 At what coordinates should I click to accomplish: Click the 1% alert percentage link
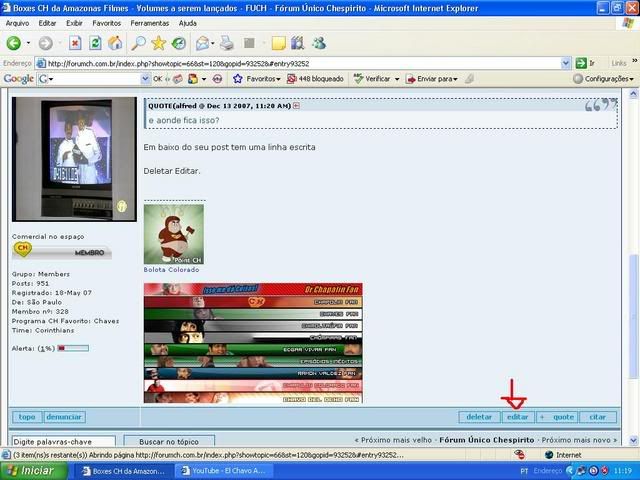pyautogui.click(x=46, y=349)
